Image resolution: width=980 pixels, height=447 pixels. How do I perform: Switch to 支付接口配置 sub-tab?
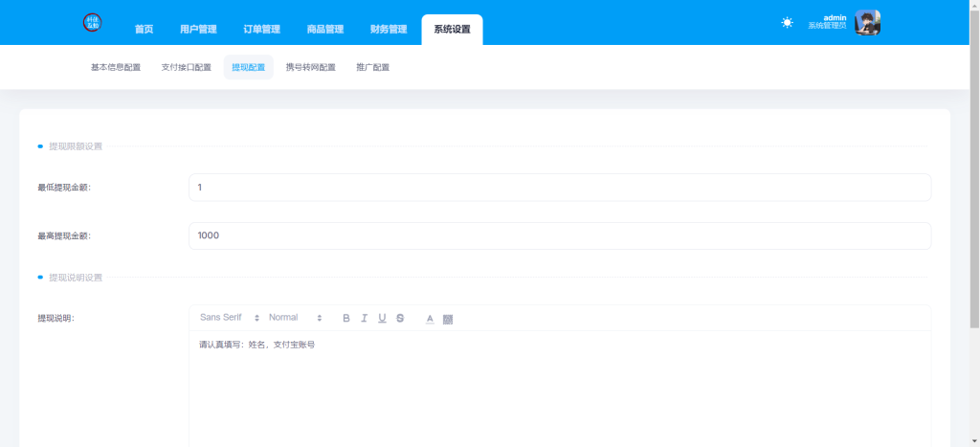[186, 68]
